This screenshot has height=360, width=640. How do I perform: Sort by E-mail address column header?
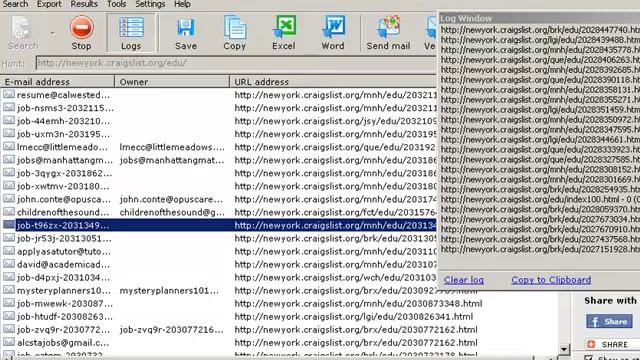click(57, 82)
